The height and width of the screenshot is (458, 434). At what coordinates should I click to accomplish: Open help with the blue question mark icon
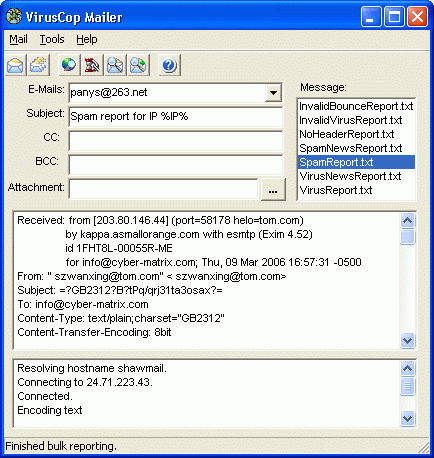click(169, 65)
